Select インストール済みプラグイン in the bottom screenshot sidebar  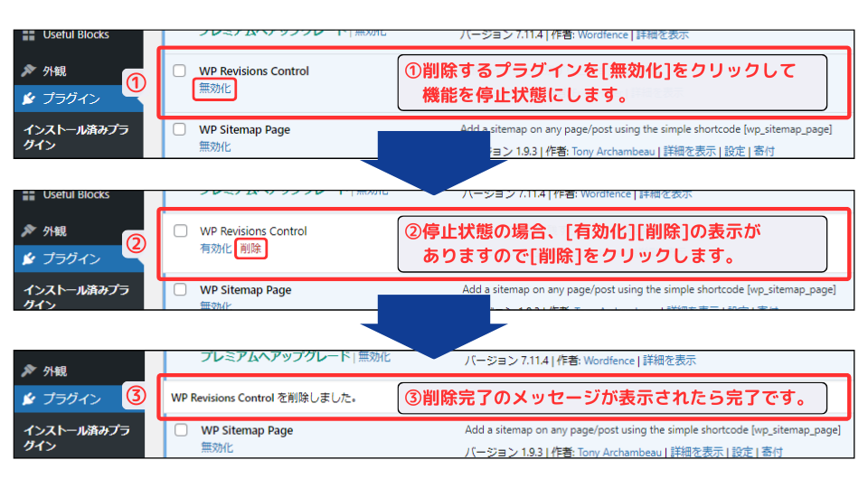tap(76, 437)
